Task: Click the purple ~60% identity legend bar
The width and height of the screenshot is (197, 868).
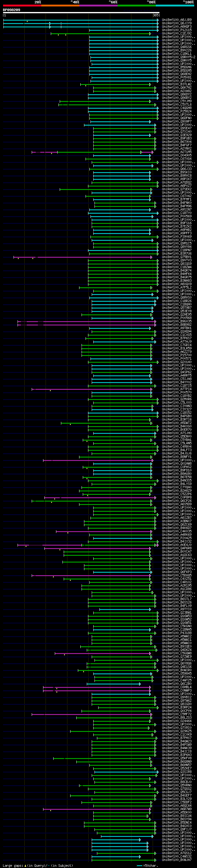Action: [x=98, y=6]
